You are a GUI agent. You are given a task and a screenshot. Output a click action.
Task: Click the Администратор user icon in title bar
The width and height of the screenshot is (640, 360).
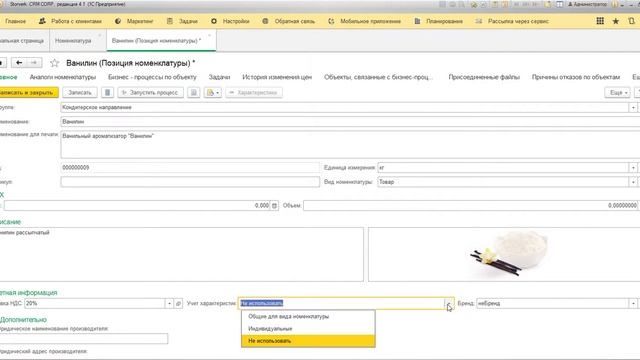point(571,4)
